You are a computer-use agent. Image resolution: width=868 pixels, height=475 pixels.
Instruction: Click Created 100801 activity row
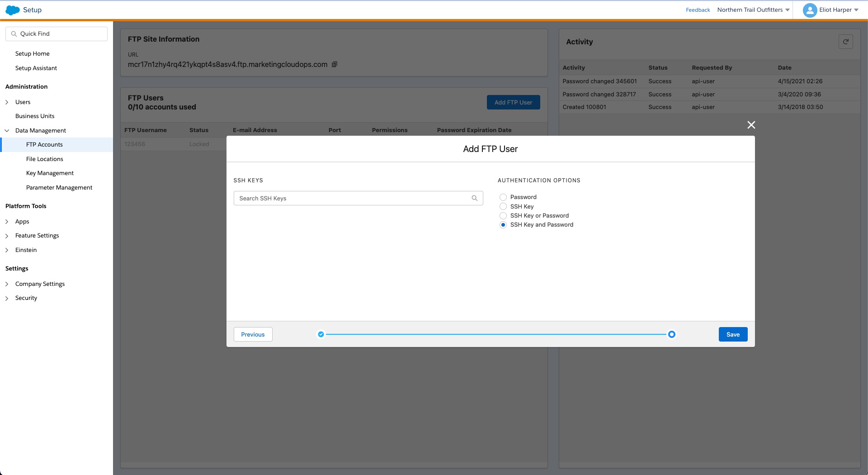click(x=710, y=107)
